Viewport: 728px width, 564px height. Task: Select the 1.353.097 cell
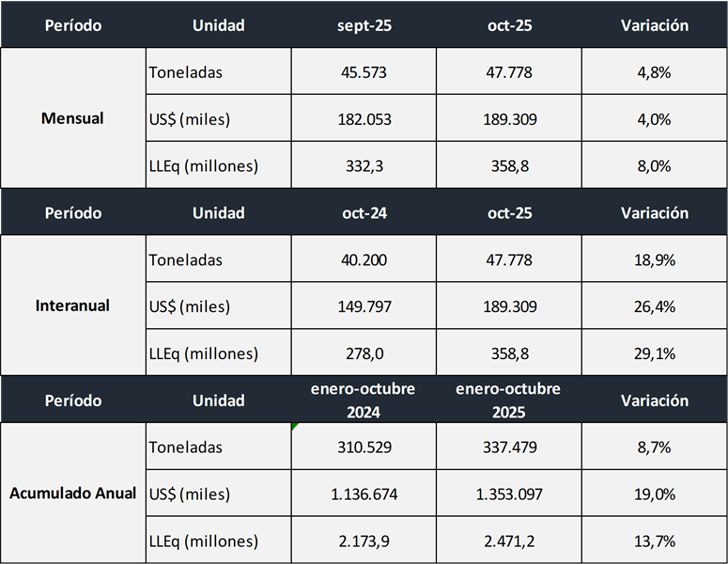508,494
